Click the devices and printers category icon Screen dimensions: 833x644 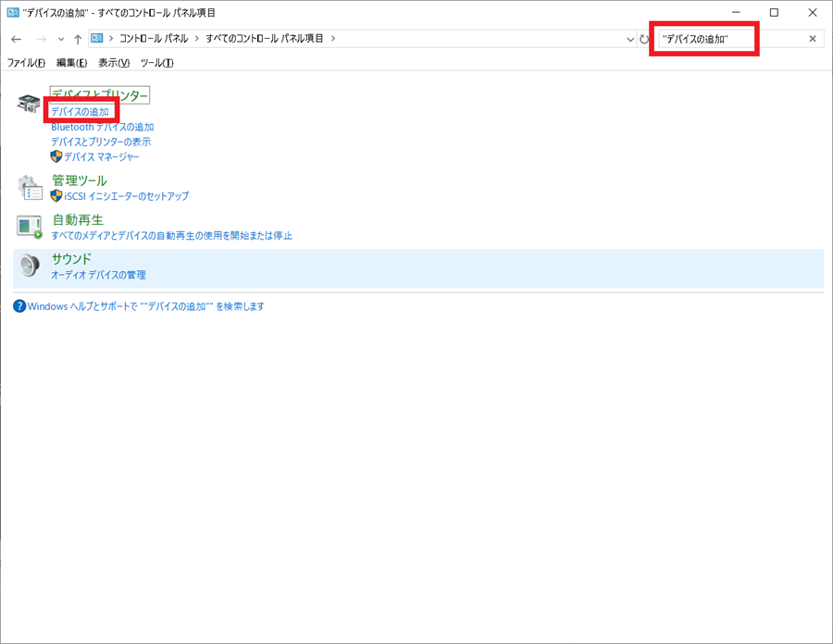[28, 105]
